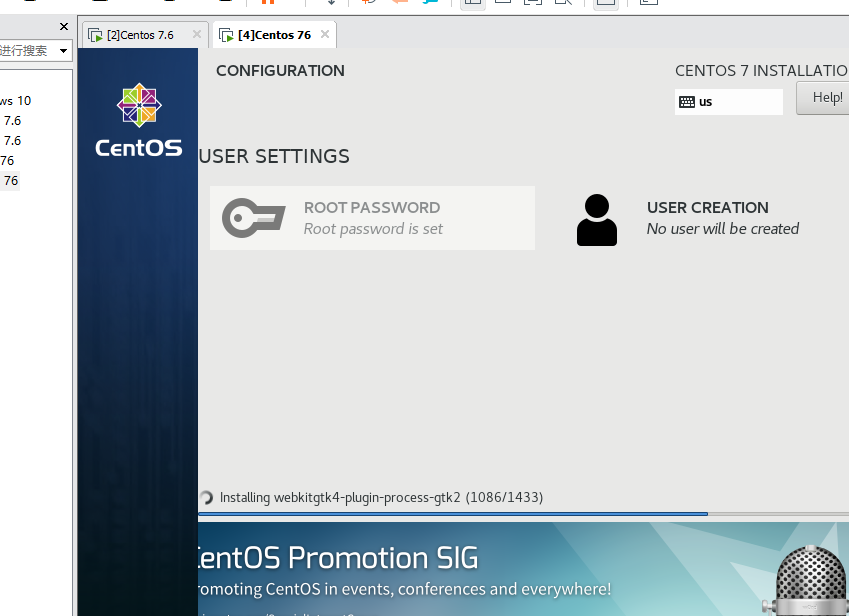Close the [4]Centos 76 tab
The image size is (849, 616).
click(325, 34)
